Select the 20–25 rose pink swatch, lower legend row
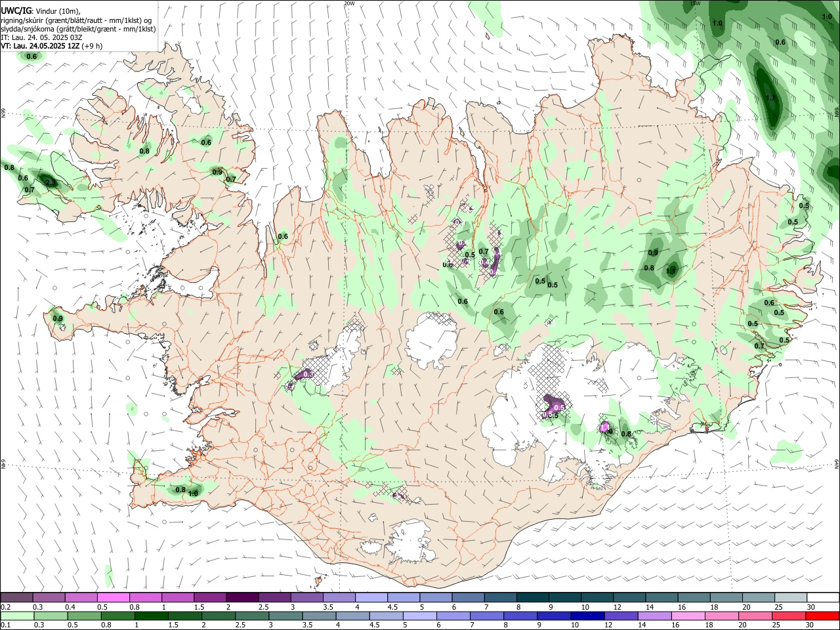The width and height of the screenshot is (840, 630). click(757, 616)
